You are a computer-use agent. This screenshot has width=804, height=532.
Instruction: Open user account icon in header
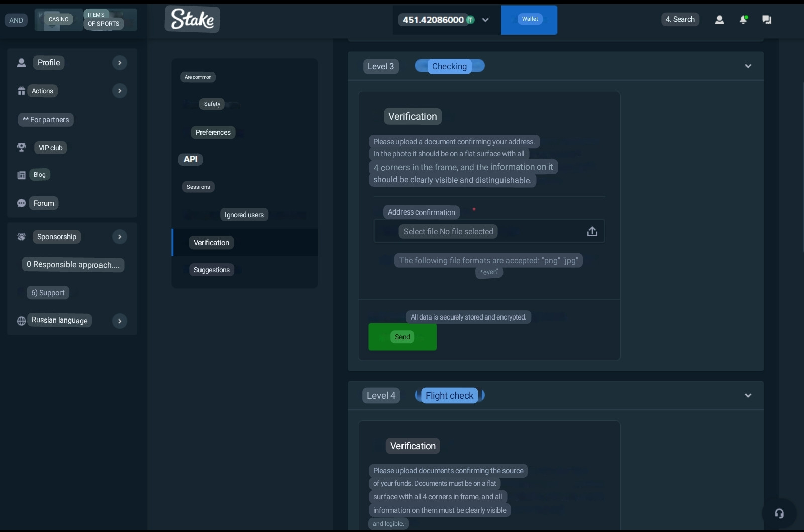[719, 20]
